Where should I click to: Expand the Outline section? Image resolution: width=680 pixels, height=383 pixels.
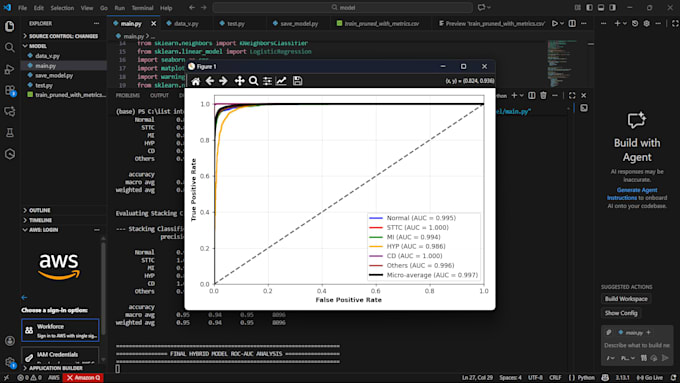click(63, 210)
